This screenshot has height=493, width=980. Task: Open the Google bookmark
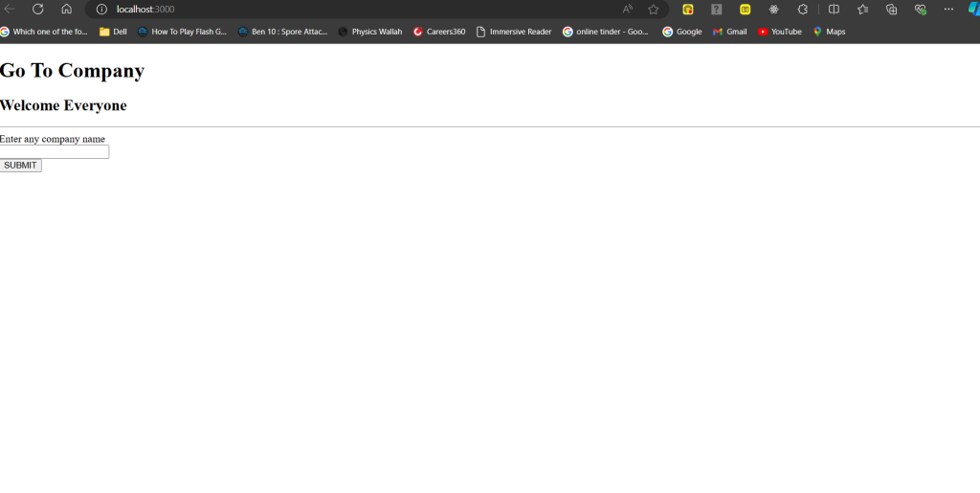[x=681, y=32]
